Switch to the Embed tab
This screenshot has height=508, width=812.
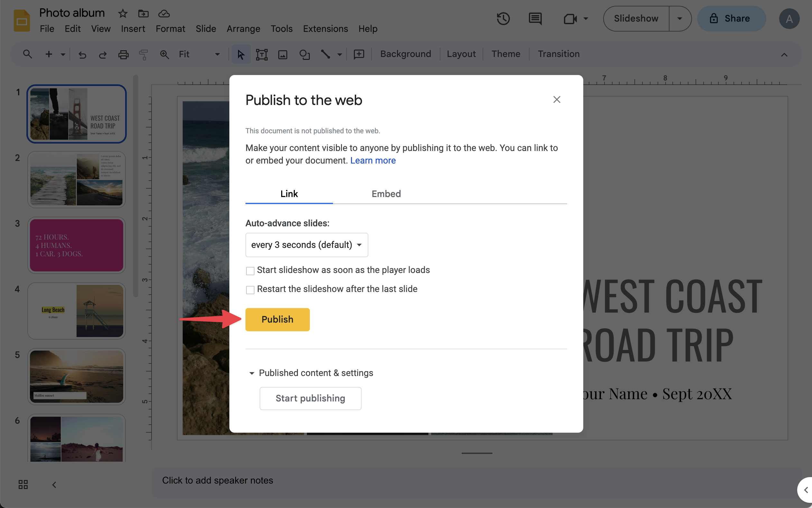386,194
